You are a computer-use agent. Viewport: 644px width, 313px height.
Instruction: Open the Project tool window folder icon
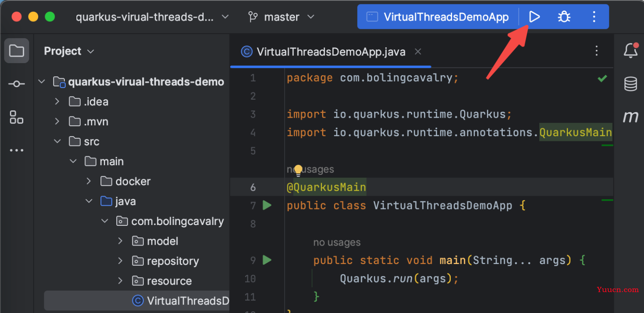click(x=17, y=51)
